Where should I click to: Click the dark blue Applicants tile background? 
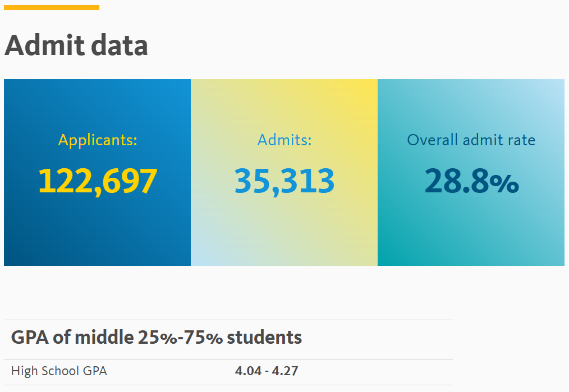(97, 232)
